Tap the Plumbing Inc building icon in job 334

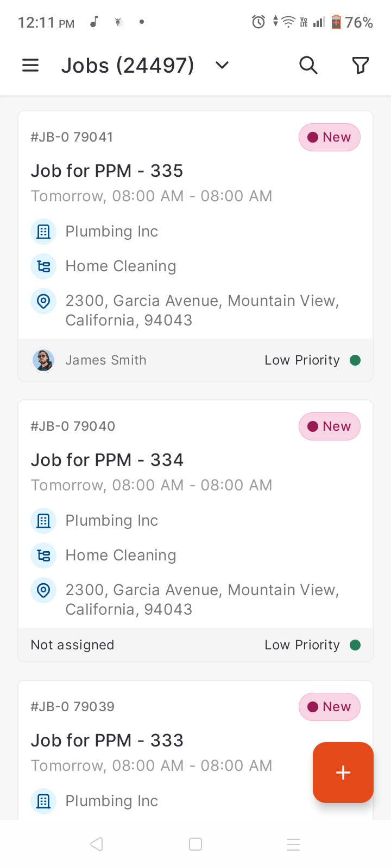point(43,521)
